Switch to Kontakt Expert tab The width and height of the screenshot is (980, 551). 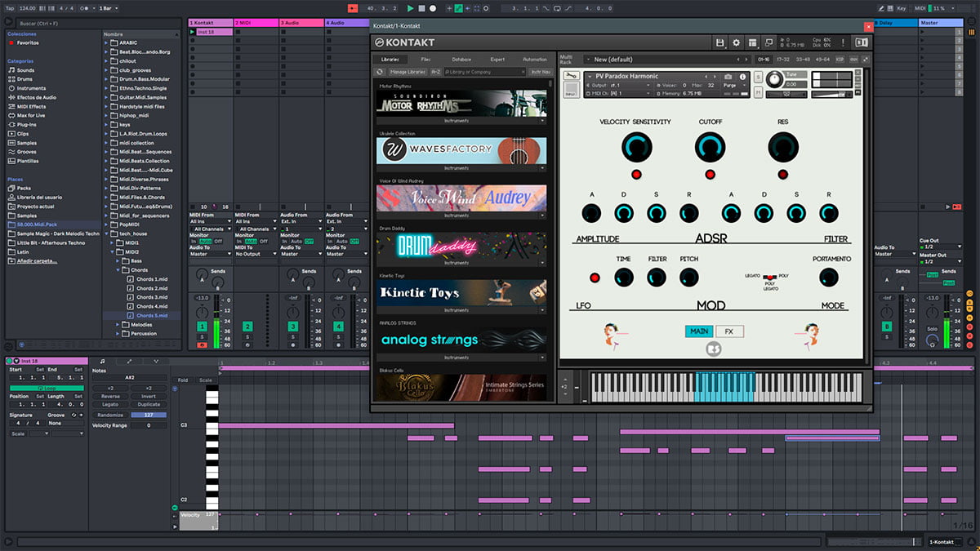497,60
